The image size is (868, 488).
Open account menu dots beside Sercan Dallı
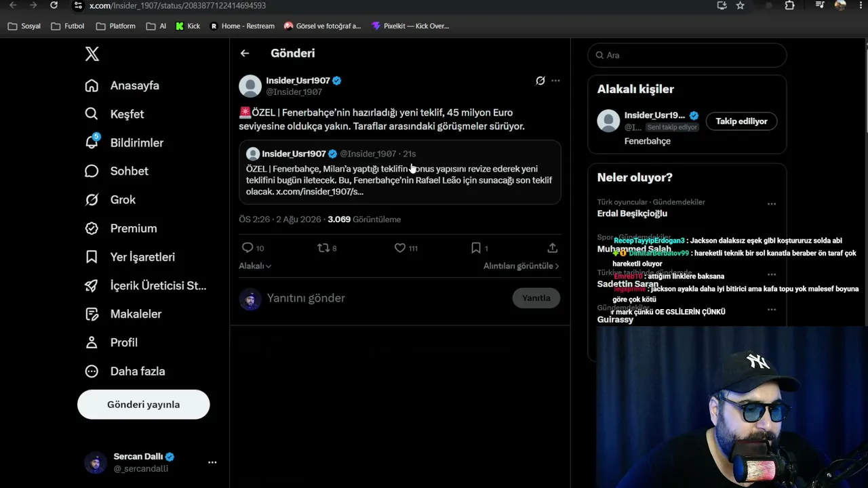click(x=212, y=462)
